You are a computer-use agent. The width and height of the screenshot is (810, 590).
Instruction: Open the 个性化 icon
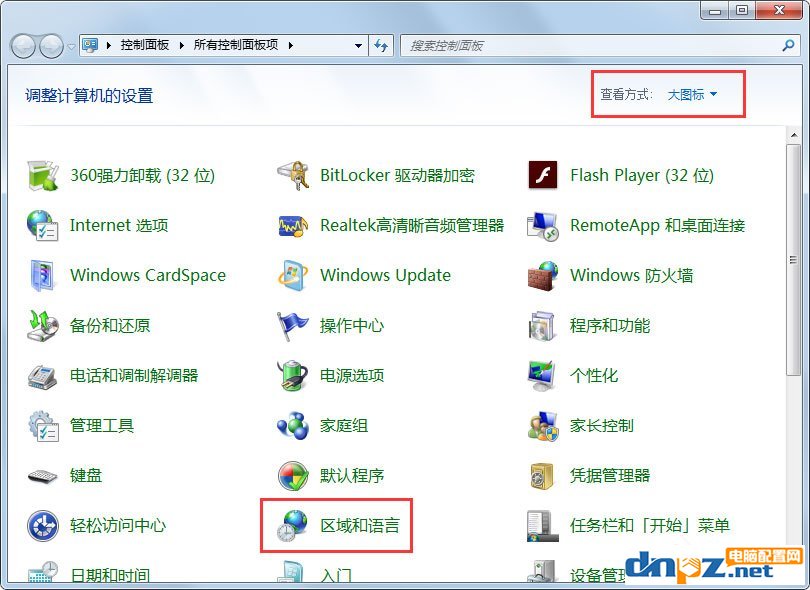542,376
